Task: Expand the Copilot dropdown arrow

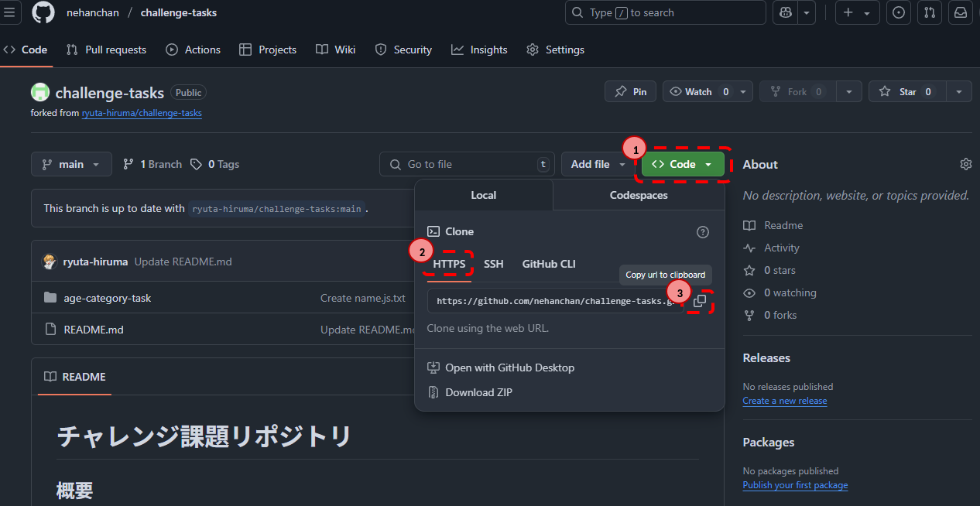Action: 807,12
